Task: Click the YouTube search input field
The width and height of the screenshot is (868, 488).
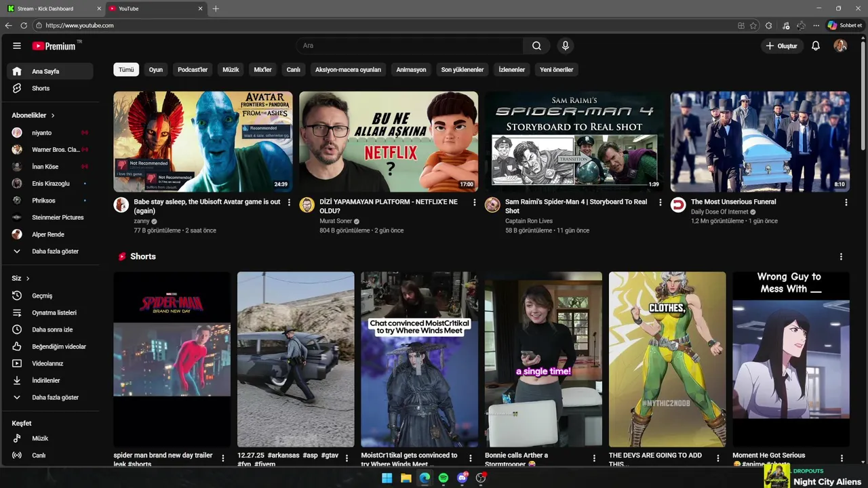Action: (409, 45)
